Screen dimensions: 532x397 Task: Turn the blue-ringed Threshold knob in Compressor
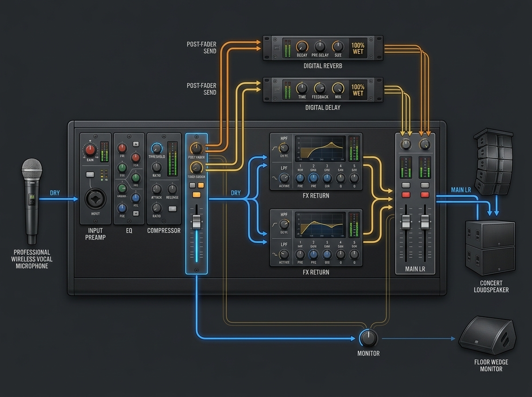point(156,148)
